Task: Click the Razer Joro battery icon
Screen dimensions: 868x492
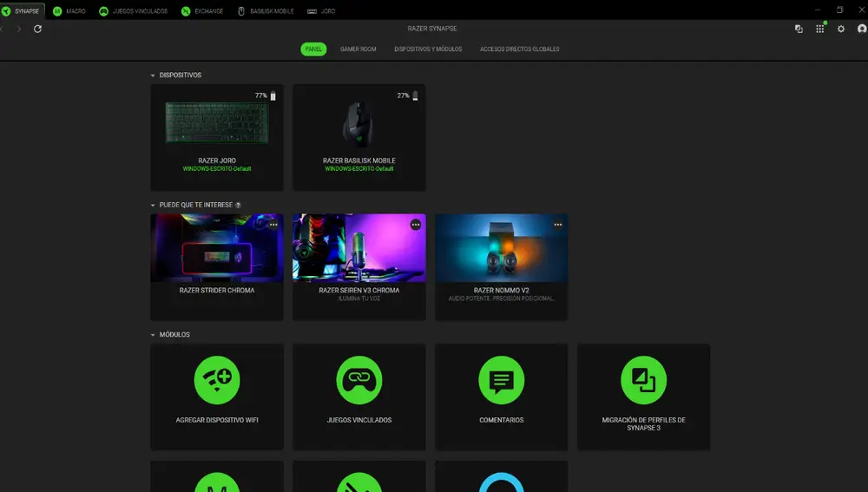Action: tap(273, 95)
